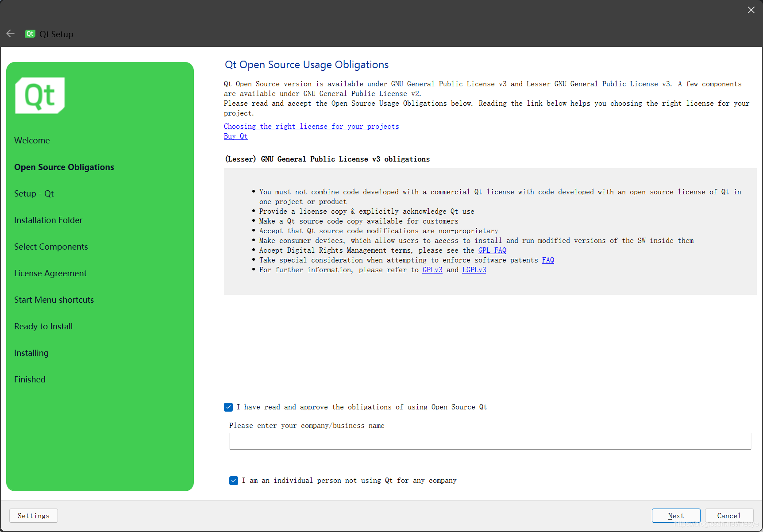Select the License Agreement step

point(50,273)
